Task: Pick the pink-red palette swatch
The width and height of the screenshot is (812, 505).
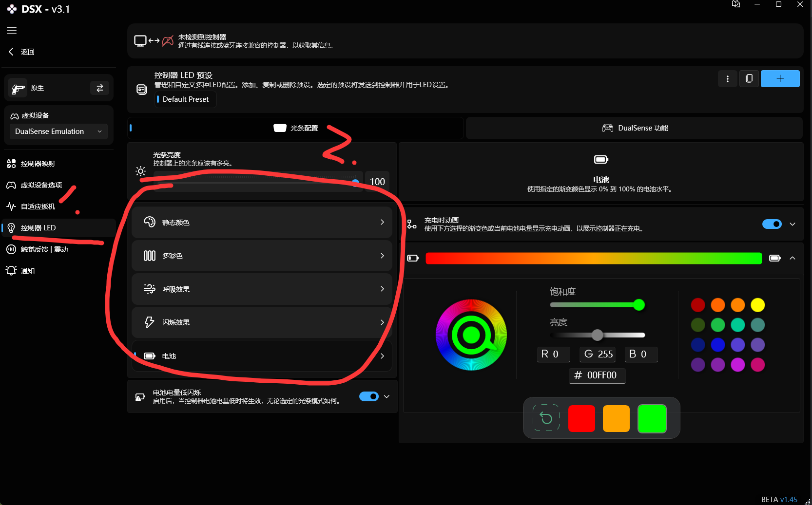Action: click(x=758, y=365)
